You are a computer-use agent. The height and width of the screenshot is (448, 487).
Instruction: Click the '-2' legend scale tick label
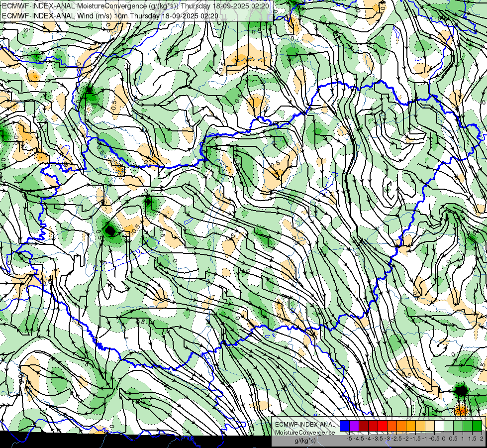(x=406, y=439)
